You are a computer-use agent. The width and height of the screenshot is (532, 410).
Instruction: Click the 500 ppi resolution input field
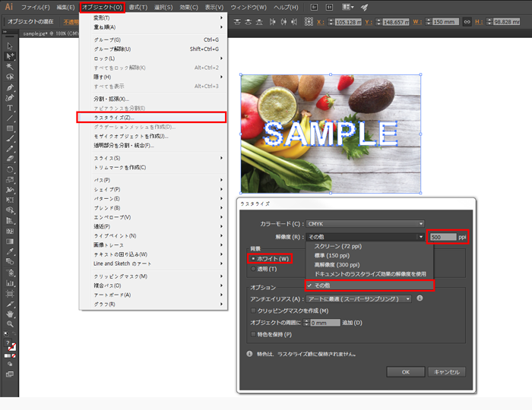point(441,238)
